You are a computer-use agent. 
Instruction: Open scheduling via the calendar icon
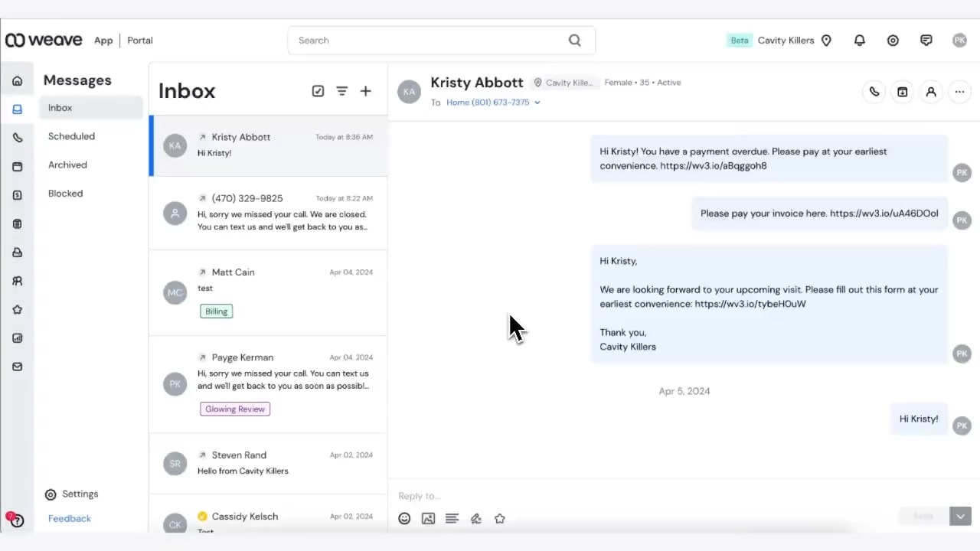click(902, 92)
